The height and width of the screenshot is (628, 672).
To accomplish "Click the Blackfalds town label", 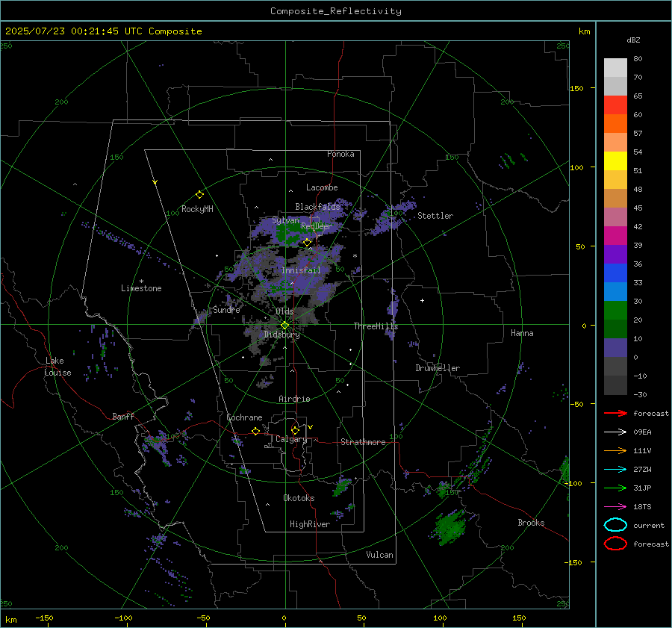I will (x=317, y=207).
